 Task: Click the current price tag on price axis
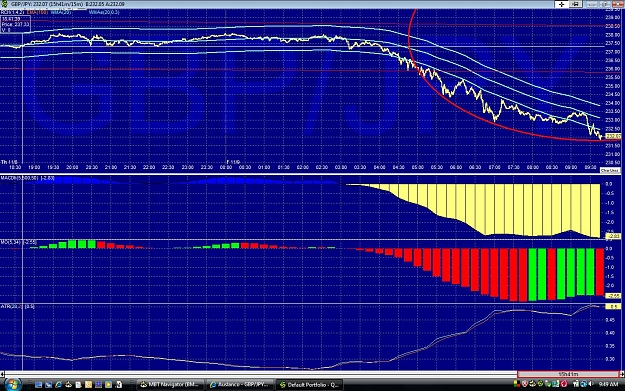tap(613, 136)
